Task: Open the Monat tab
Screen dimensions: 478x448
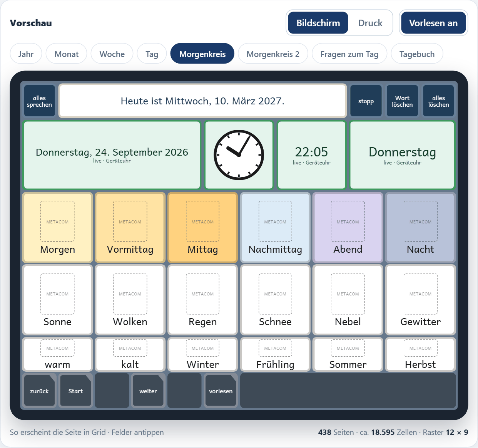Action: click(67, 54)
